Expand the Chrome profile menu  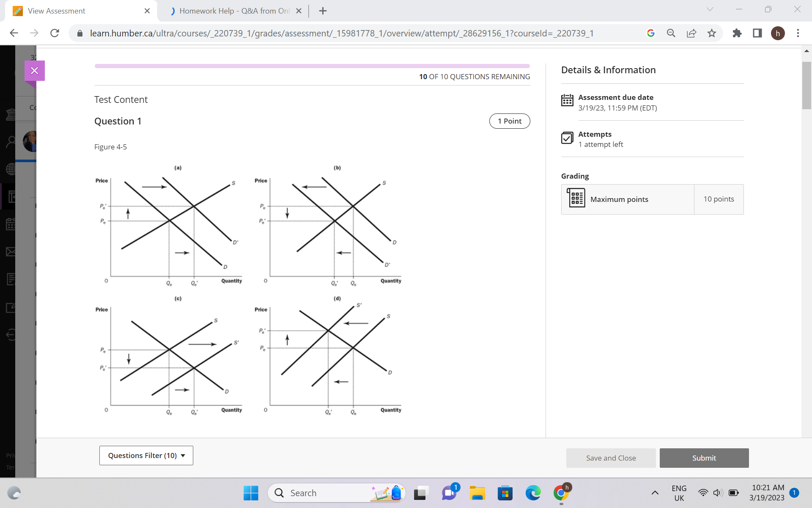778,33
